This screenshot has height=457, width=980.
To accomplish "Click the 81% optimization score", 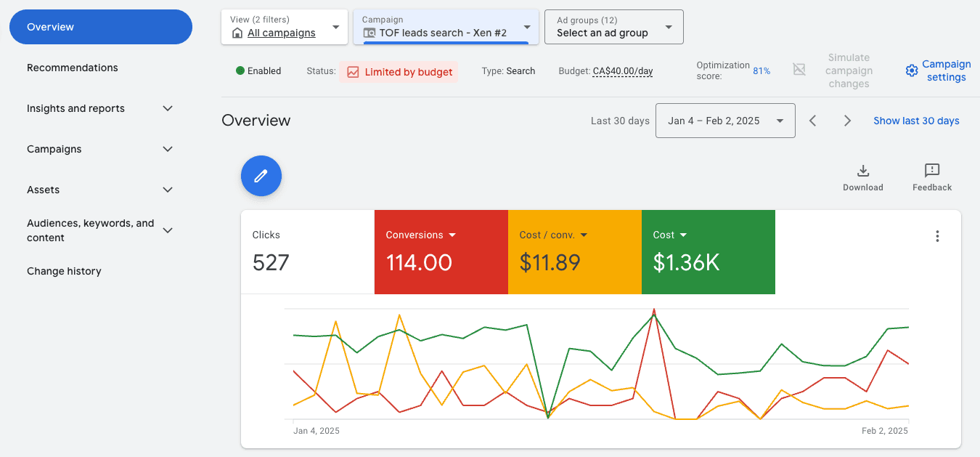I will tap(761, 71).
